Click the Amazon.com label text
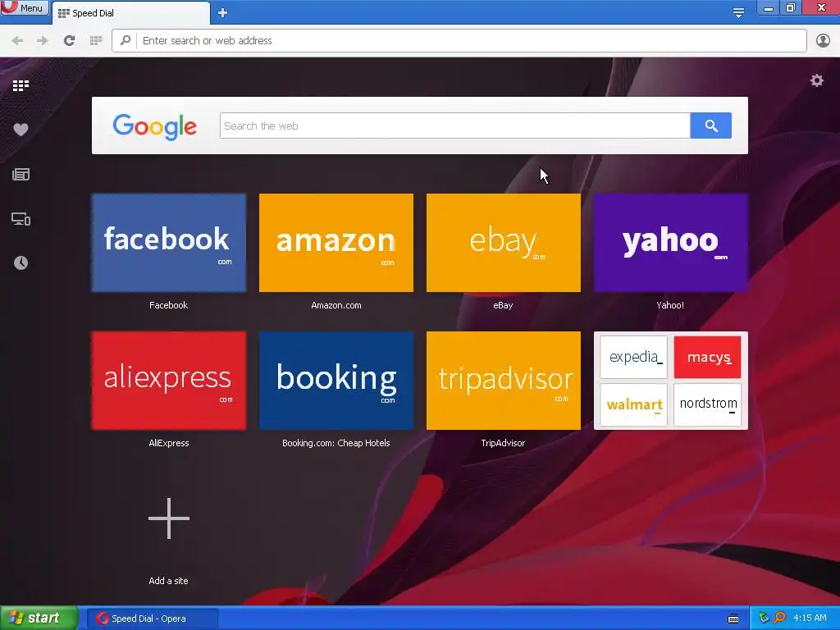This screenshot has height=630, width=840. coord(336,305)
